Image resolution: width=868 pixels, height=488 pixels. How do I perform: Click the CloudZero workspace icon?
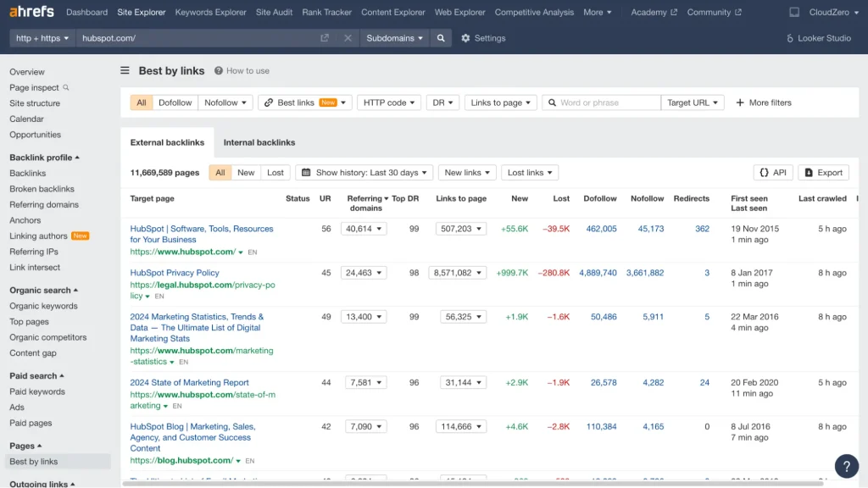click(793, 12)
